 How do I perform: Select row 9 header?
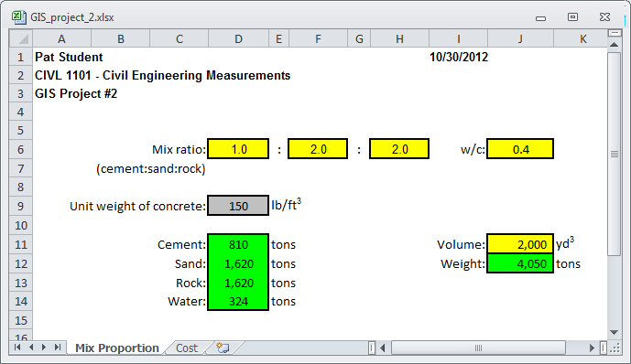click(21, 206)
